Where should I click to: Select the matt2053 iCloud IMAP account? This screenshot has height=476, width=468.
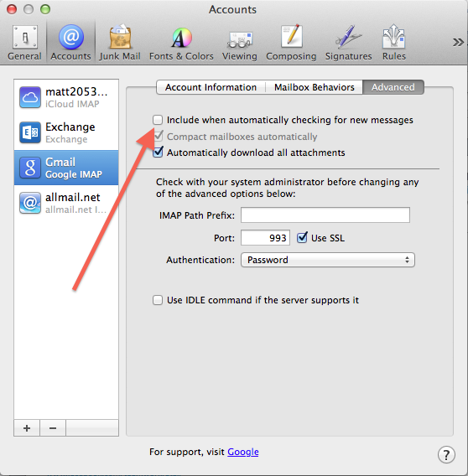pos(66,97)
